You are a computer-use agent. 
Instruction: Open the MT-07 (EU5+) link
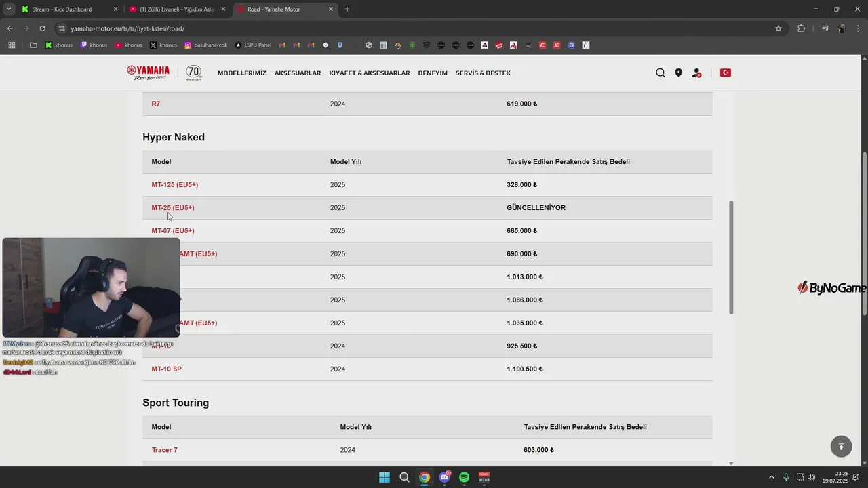coord(173,230)
